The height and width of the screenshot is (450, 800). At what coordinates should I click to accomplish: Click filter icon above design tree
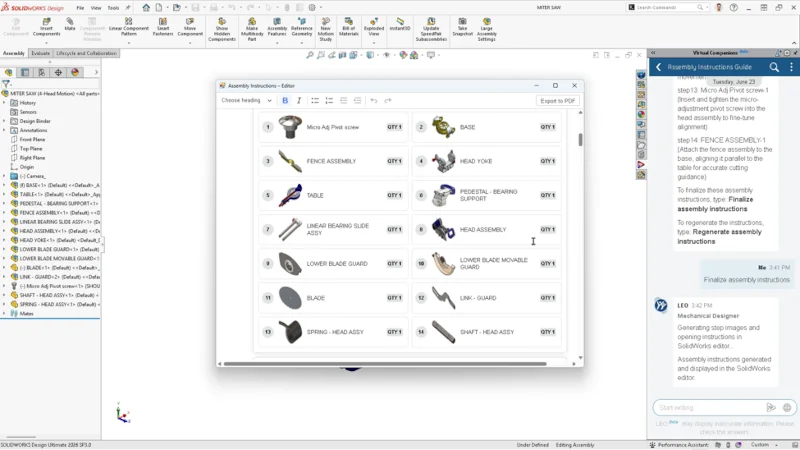(6, 84)
